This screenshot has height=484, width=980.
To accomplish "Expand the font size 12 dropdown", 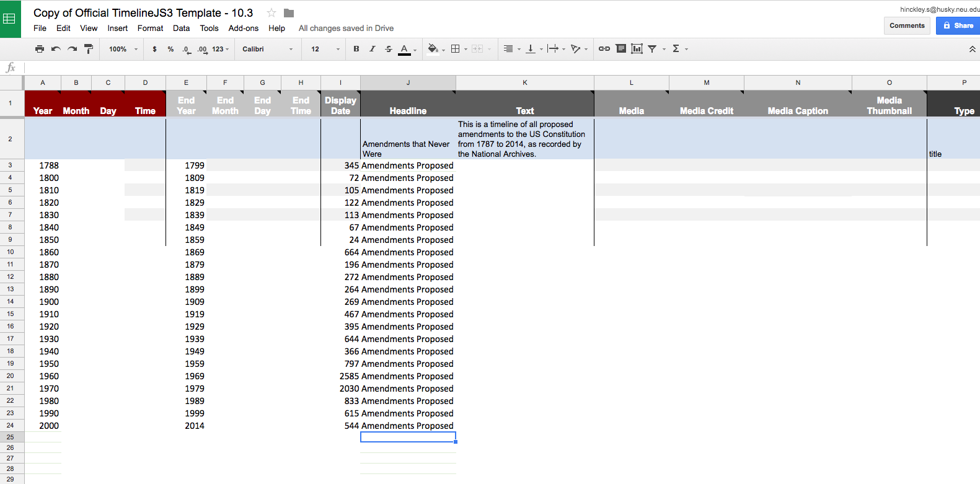I will click(325, 49).
